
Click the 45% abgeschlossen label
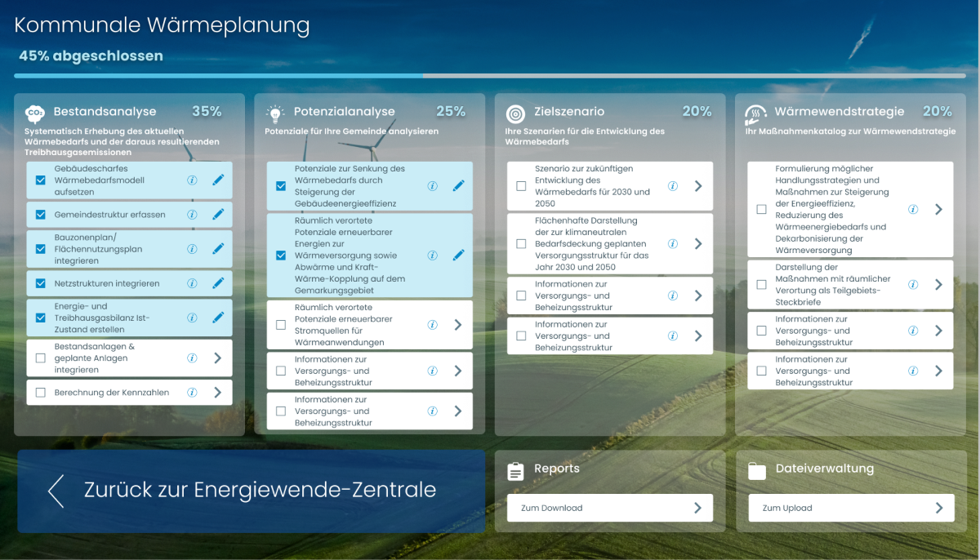91,56
